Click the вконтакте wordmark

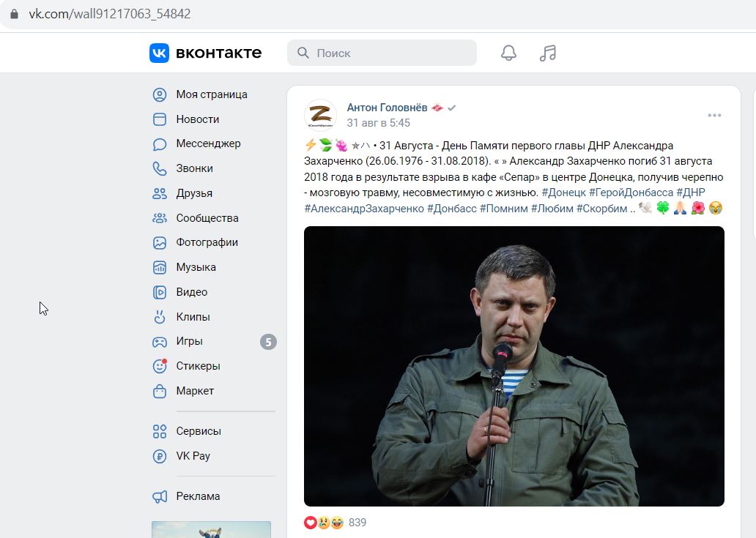pos(218,53)
